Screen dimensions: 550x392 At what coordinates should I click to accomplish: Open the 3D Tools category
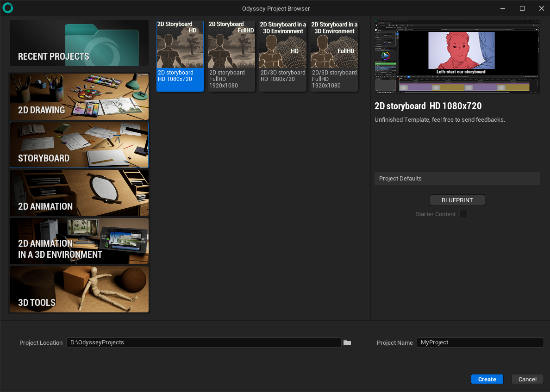pos(79,289)
